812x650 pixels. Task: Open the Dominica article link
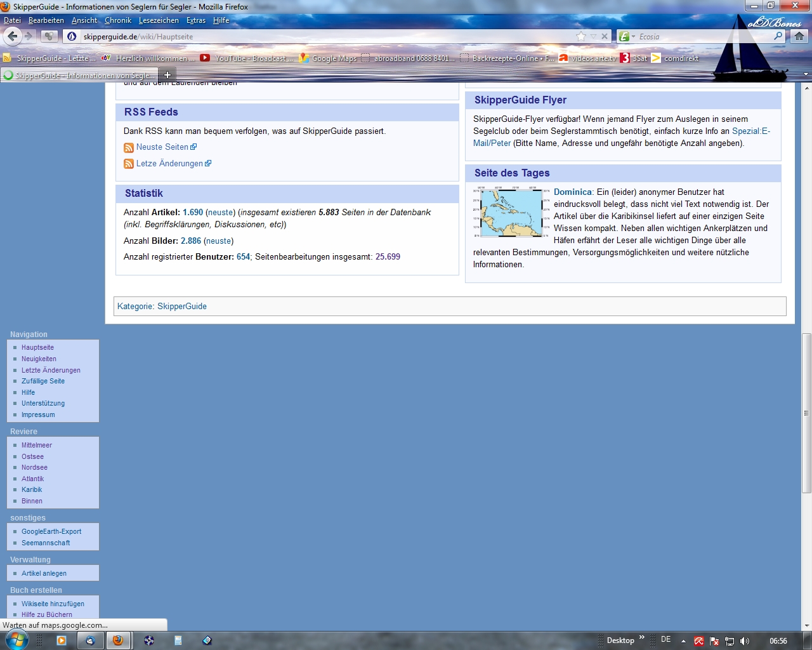572,192
